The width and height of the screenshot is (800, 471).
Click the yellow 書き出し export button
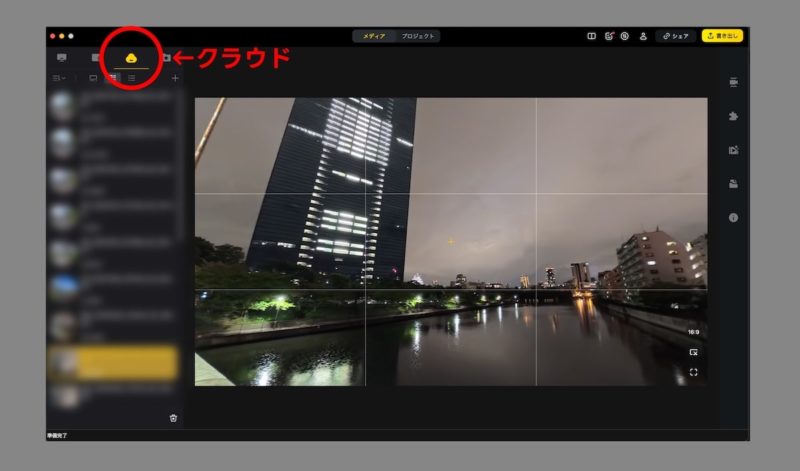(x=721, y=36)
